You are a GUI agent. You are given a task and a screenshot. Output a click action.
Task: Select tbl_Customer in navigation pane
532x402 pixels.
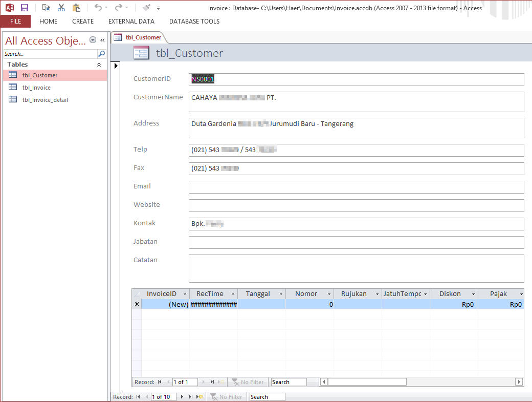point(55,75)
